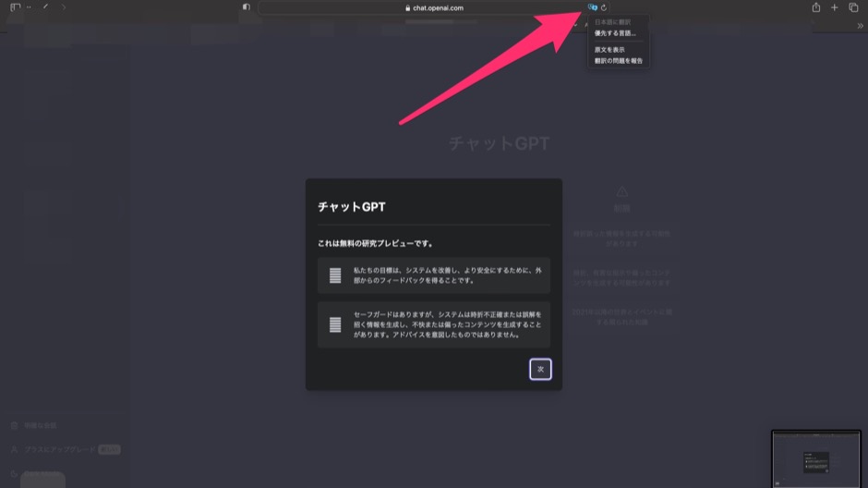
Task: Open the dropdown beside the sidebar icon
Action: (x=29, y=7)
